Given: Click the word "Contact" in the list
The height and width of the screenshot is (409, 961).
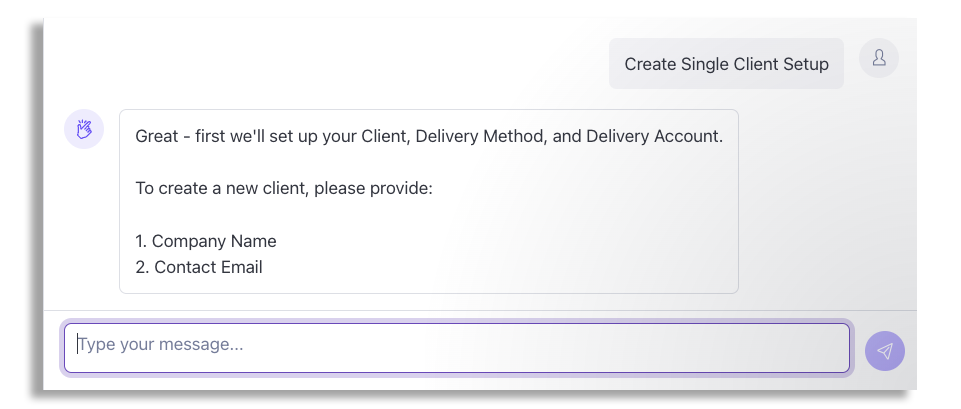Looking at the screenshot, I should (x=185, y=267).
